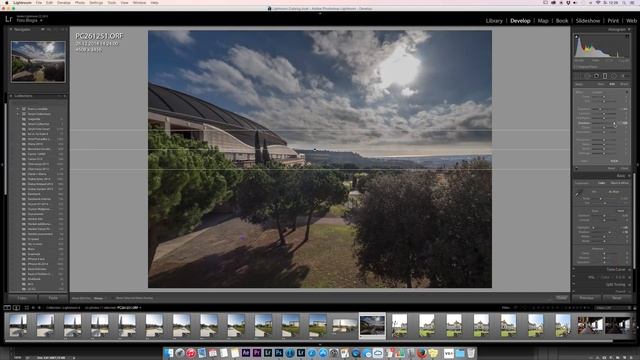Switch to the Library module

(494, 20)
